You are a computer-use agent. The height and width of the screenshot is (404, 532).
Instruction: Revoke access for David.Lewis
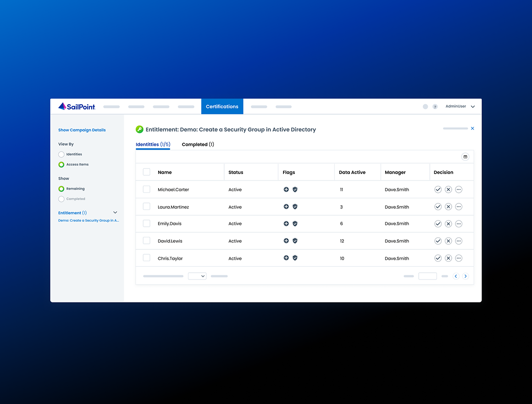point(448,241)
